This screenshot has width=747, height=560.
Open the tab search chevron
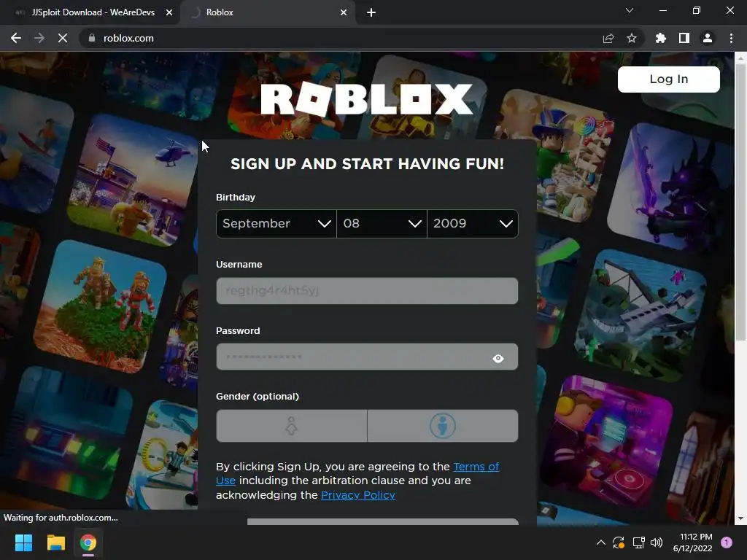[630, 10]
